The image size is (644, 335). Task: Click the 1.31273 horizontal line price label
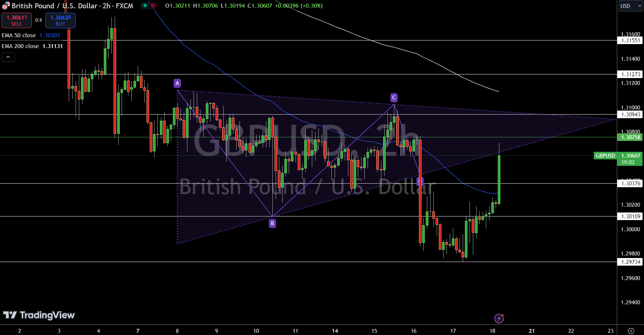pyautogui.click(x=630, y=74)
